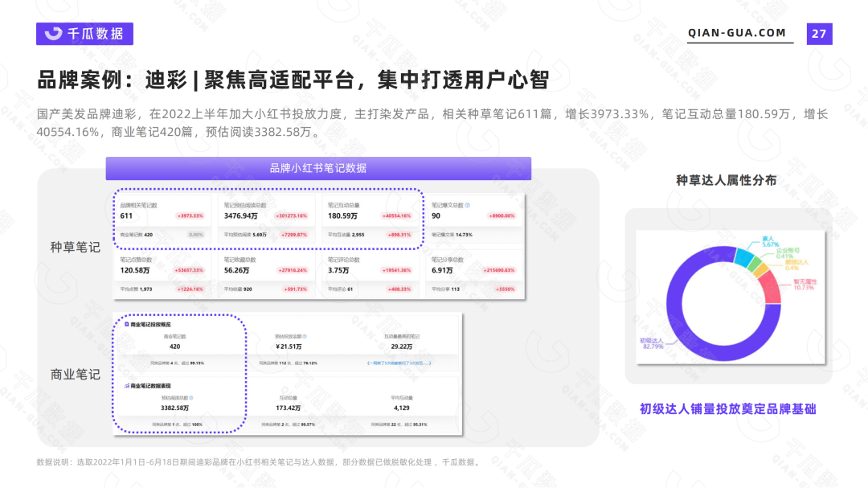Screen dimensions: 868x488
Task: Click the 千瓜数据 logo icon
Action: pyautogui.click(x=53, y=34)
